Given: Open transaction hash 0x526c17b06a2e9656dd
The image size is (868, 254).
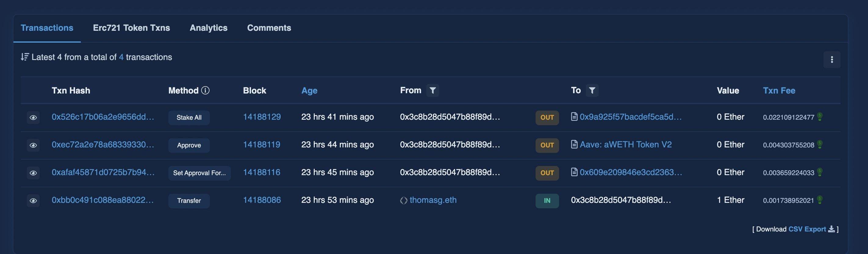Looking at the screenshot, I should (103, 117).
